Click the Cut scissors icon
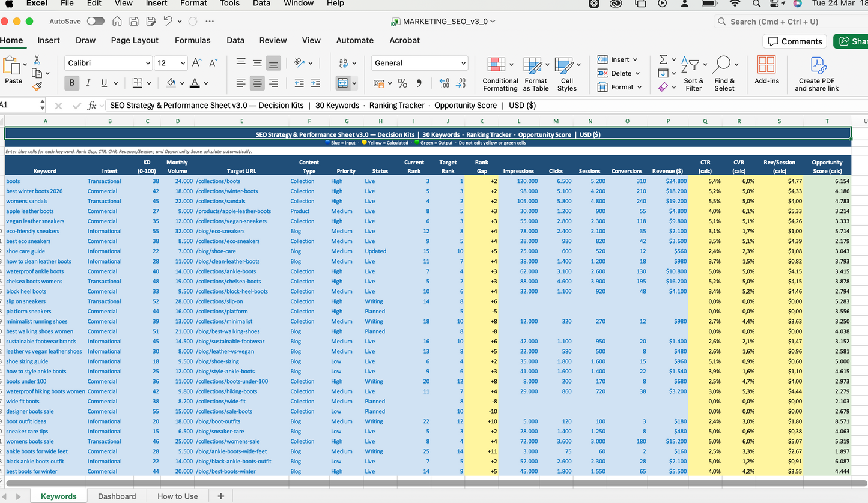The height and width of the screenshot is (503, 868). point(37,60)
